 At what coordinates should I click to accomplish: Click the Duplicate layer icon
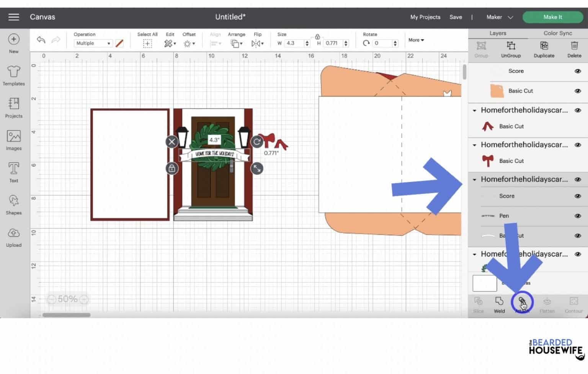pyautogui.click(x=544, y=49)
